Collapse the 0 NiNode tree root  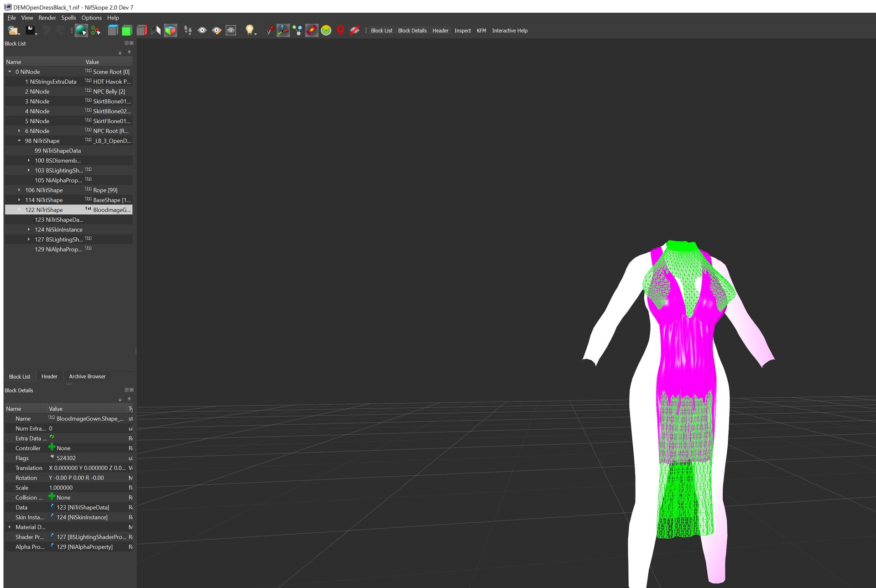pos(10,72)
